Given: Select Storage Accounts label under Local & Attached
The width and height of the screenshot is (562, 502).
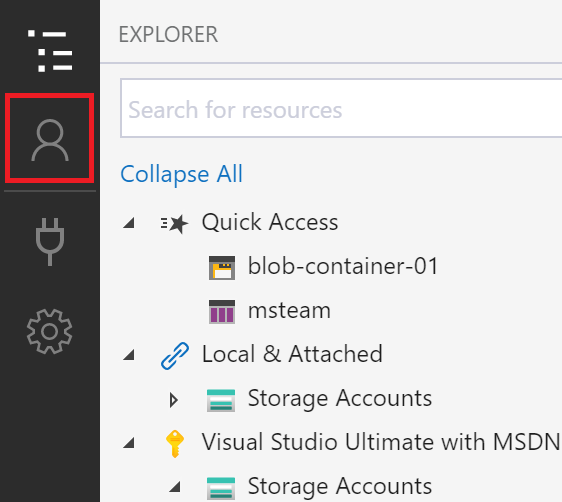Looking at the screenshot, I should pos(340,398).
